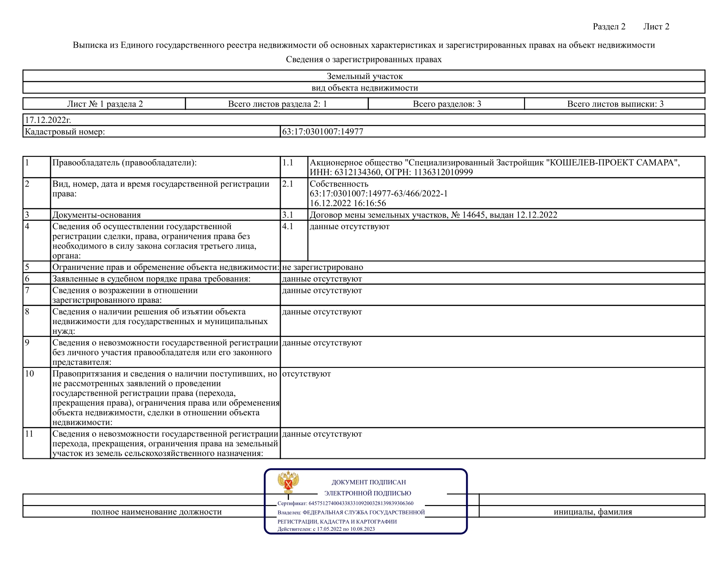Click 'Раздел 2' at page top right
Image resolution: width=728 pixels, height=563 pixels.
(609, 26)
